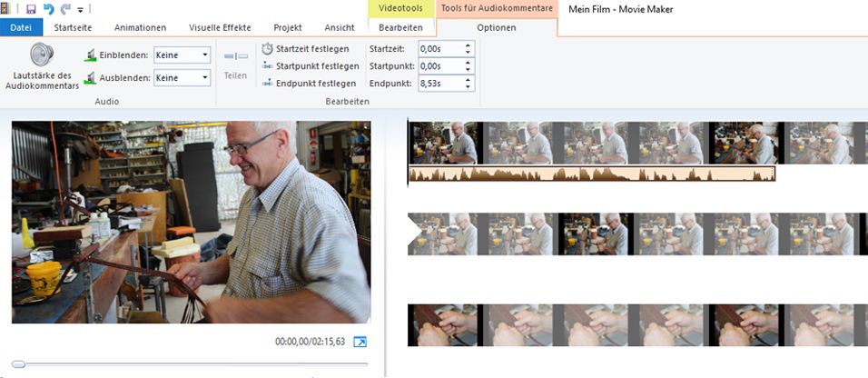868x378 pixels.
Task: Select the audio commentary waveform track
Action: pos(592,174)
